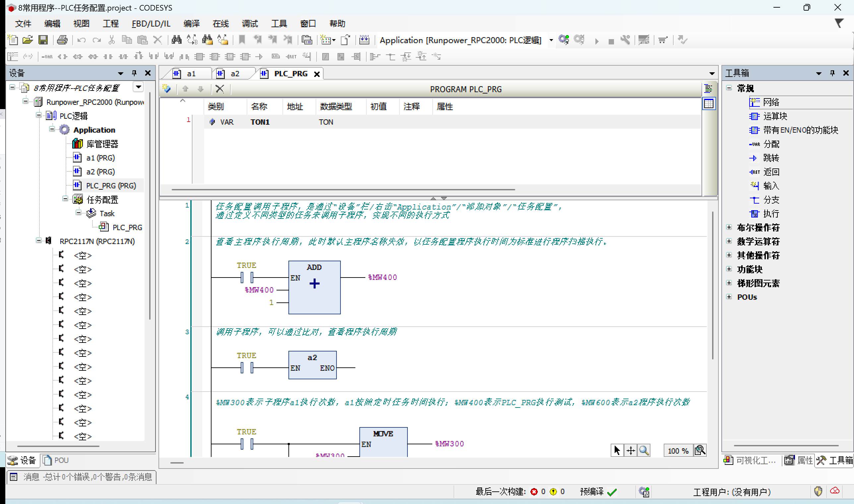Switch to the POU view tab
Viewport: 854px width, 504px height.
coord(56,460)
